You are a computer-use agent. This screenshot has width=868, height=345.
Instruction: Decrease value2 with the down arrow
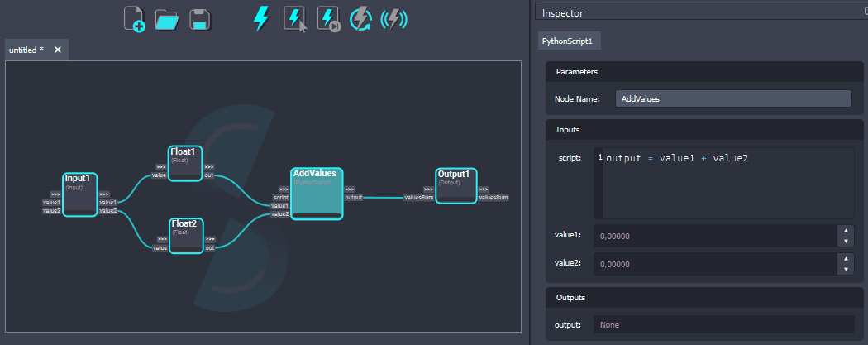coord(845,270)
